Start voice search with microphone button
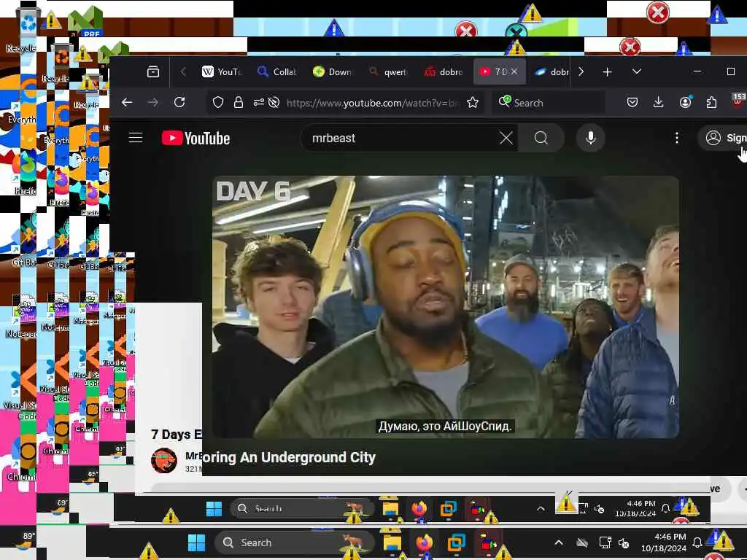The width and height of the screenshot is (747, 560). (x=590, y=138)
